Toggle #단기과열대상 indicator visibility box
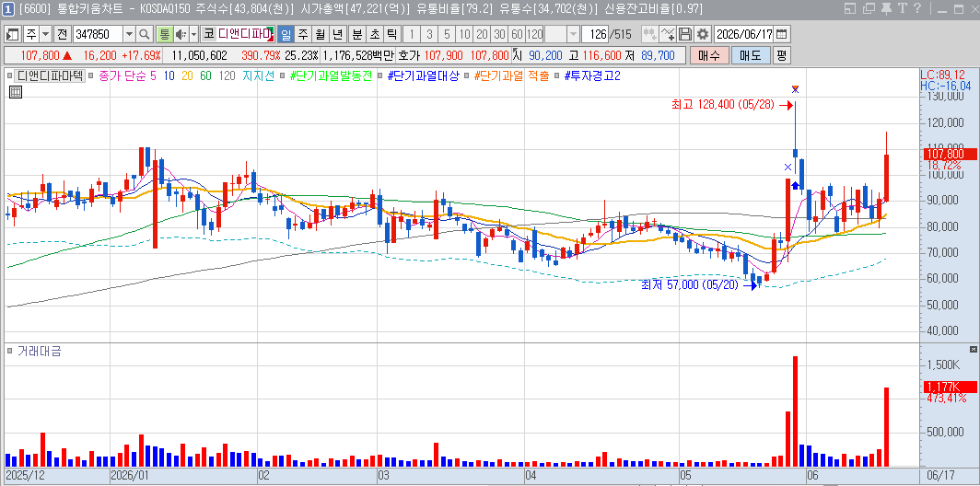Image resolution: width=980 pixels, height=486 pixels. click(379, 75)
